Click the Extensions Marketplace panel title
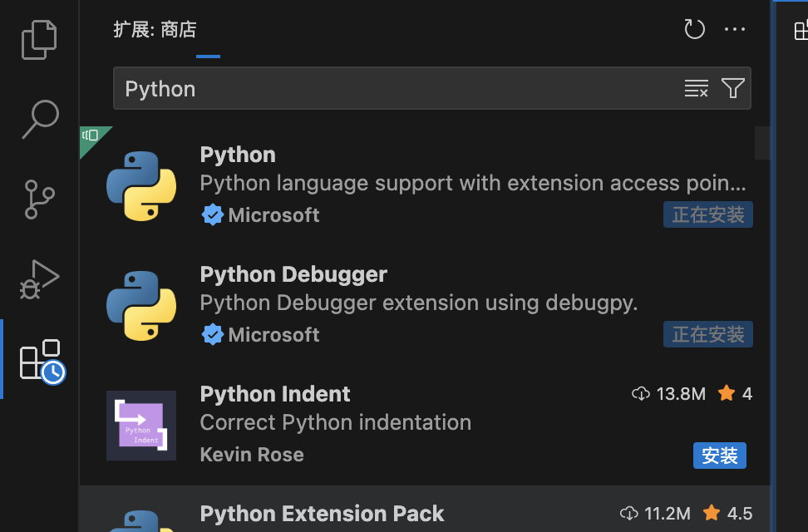Screen dimensions: 808x532 155,29
